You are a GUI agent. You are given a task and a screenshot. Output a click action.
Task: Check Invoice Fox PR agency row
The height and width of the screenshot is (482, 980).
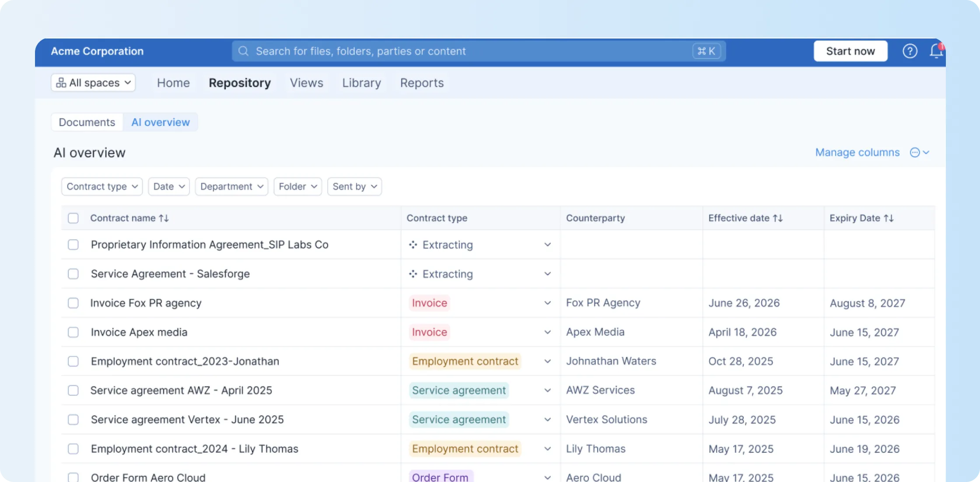[73, 303]
